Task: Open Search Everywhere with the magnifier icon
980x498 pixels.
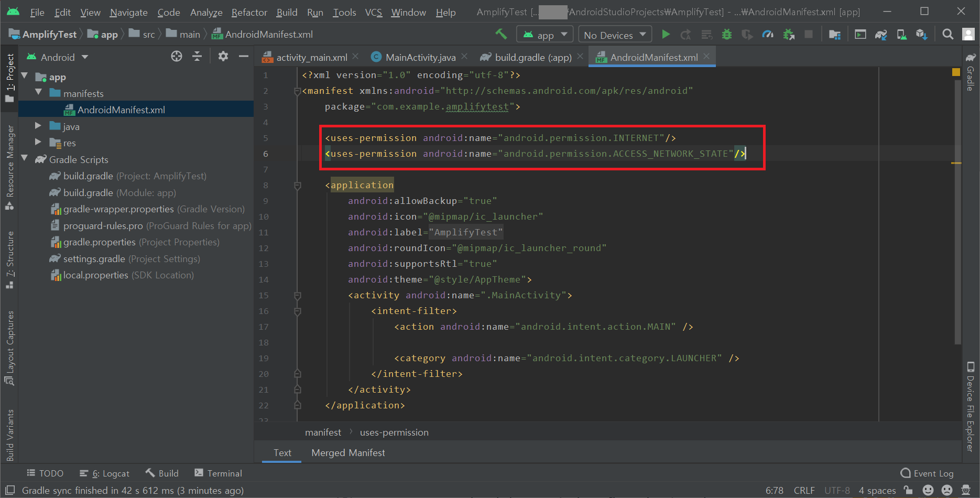Action: 948,34
